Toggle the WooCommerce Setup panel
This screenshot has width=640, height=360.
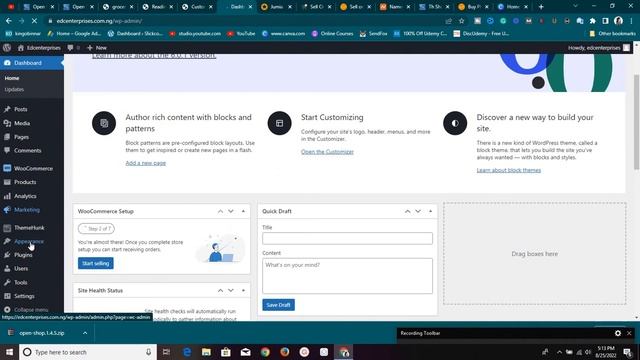[243, 211]
